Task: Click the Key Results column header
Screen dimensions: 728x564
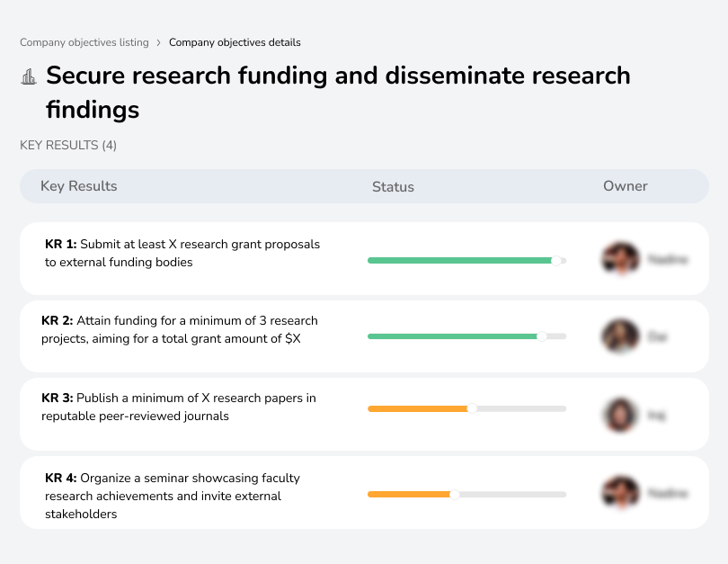Action: pos(79,186)
